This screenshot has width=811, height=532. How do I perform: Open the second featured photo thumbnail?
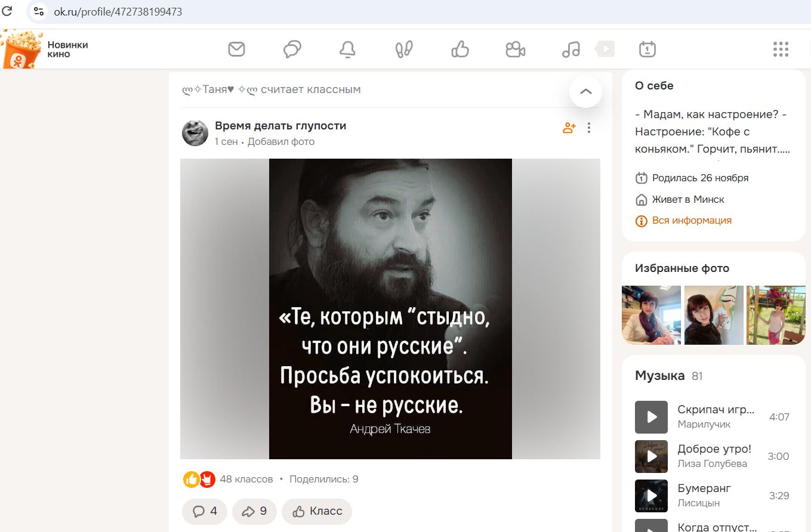click(x=714, y=315)
